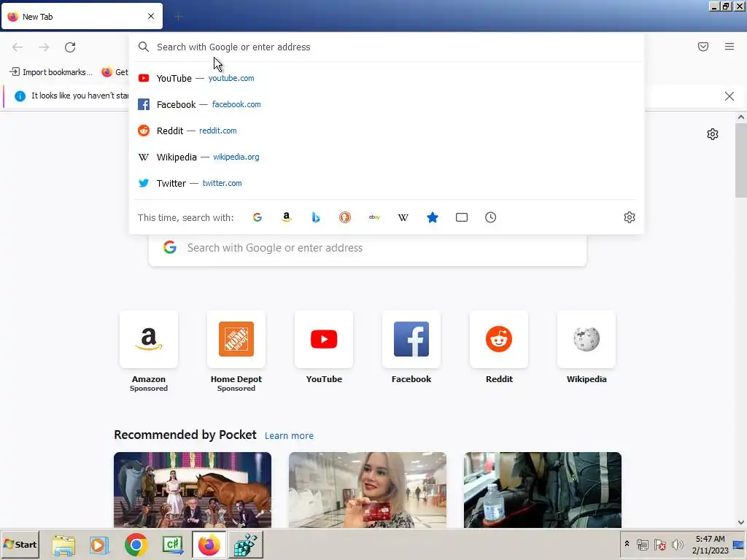The image size is (747, 560).
Task: Search within Bookmarks star icon
Action: [433, 217]
